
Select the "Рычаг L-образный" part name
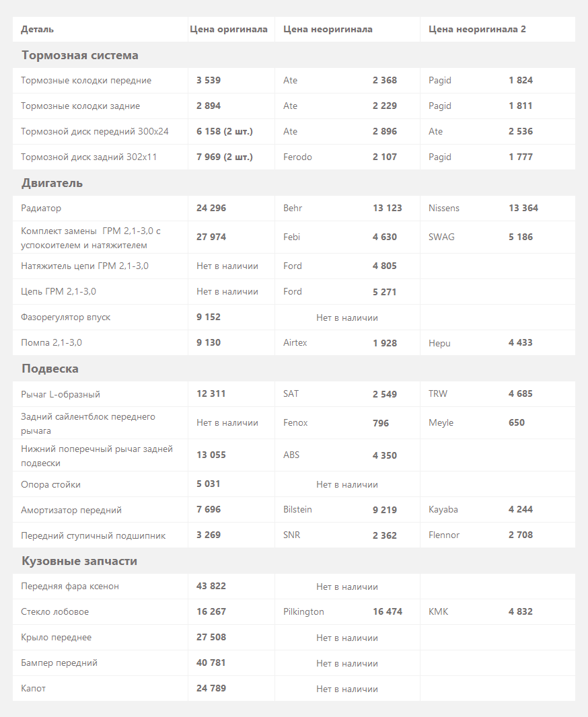click(x=61, y=394)
